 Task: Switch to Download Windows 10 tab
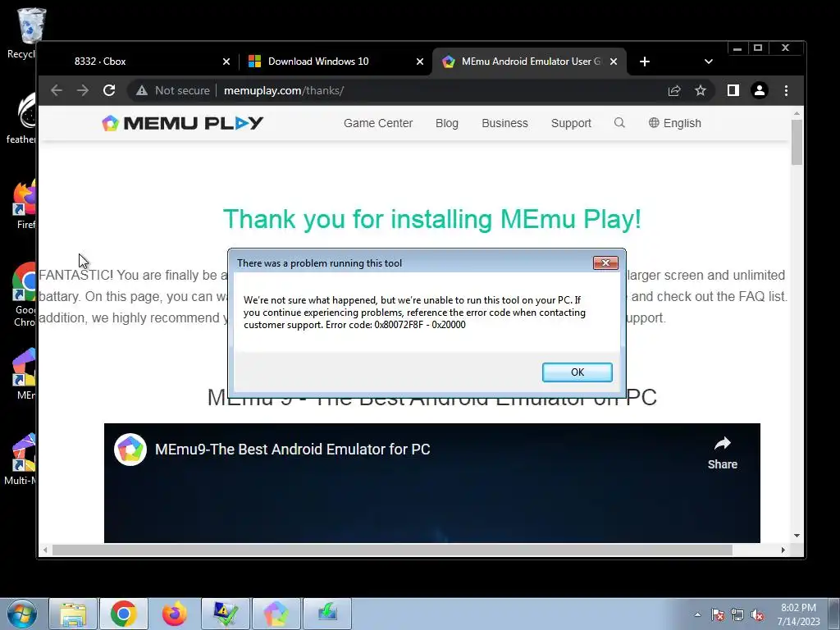click(x=334, y=61)
